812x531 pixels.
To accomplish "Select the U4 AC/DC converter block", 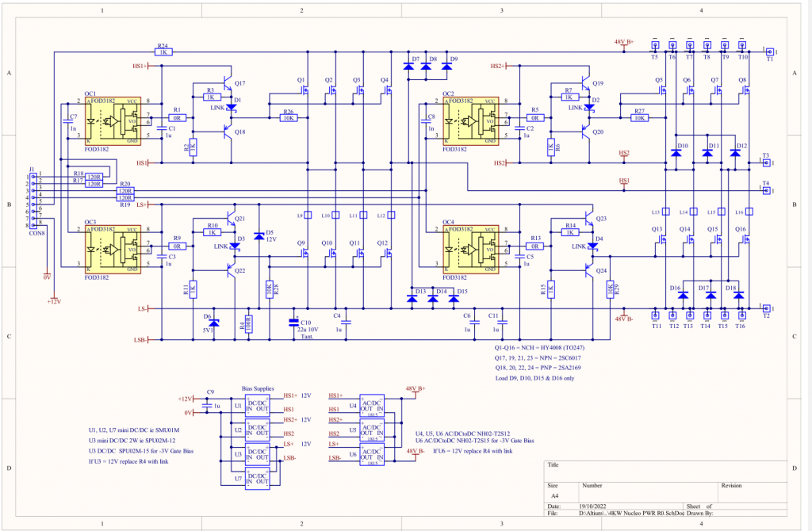I will coord(371,406).
